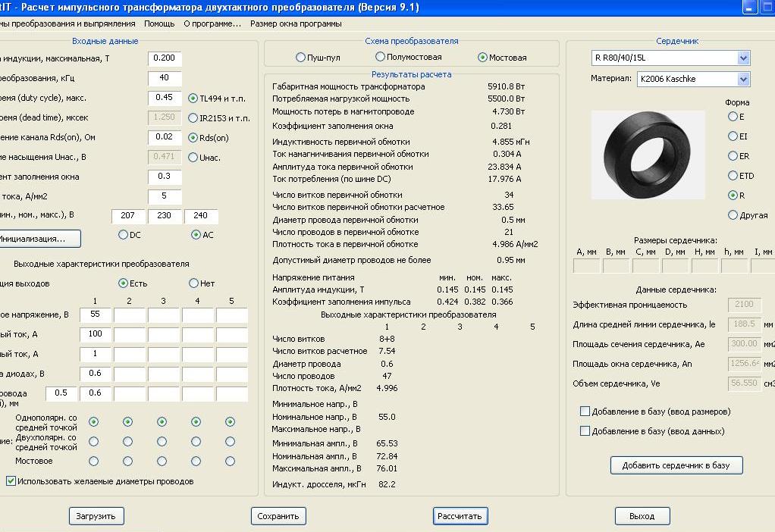Open the Размер окна программы menu
The image size is (775, 532).
pyautogui.click(x=296, y=23)
